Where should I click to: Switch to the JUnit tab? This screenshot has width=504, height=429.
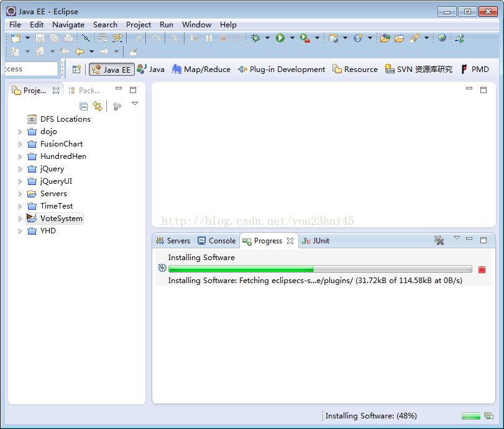coord(316,241)
